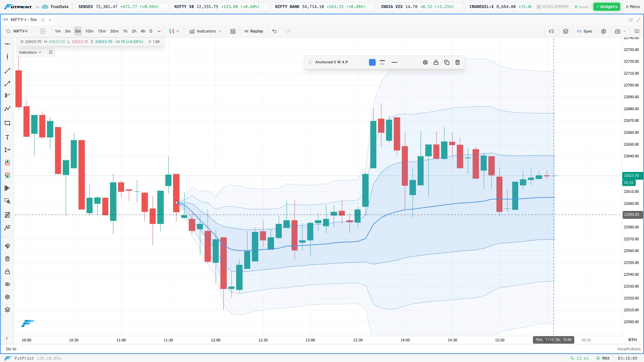Switch to the 15m timeframe

click(x=102, y=31)
